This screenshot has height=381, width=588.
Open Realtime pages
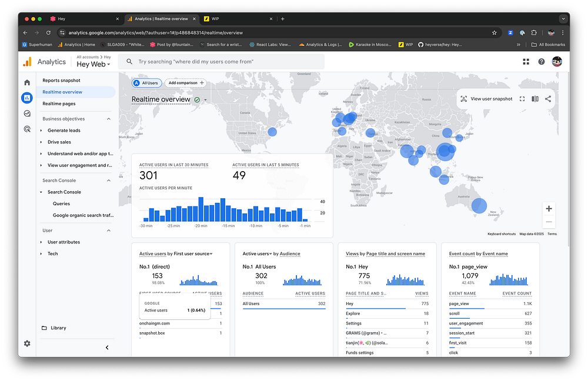(59, 103)
